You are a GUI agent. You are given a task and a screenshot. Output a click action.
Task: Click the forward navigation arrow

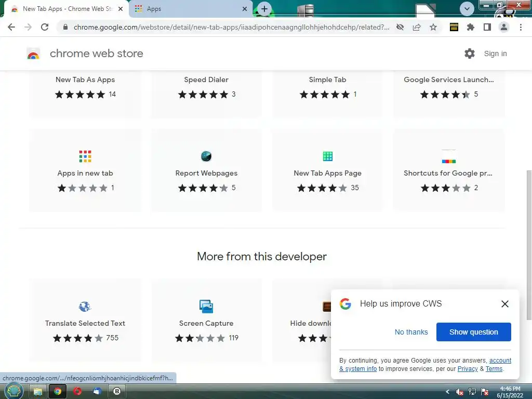[x=28, y=27]
